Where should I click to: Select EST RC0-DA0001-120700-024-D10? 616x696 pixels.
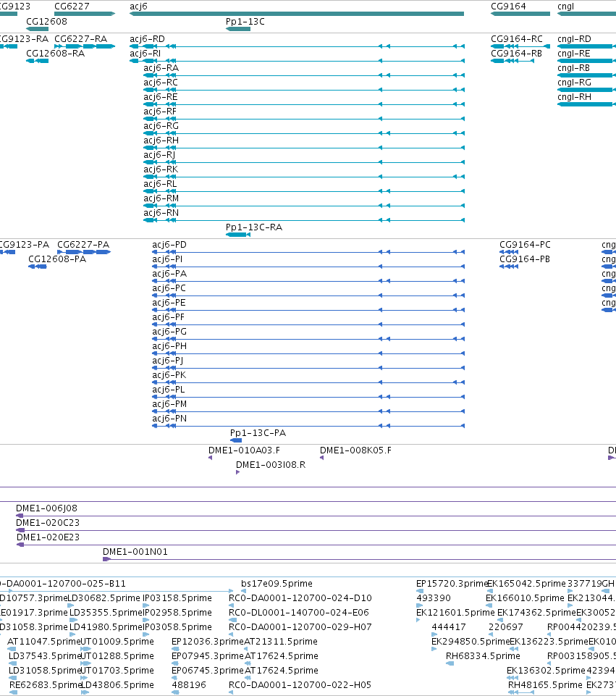(x=300, y=598)
